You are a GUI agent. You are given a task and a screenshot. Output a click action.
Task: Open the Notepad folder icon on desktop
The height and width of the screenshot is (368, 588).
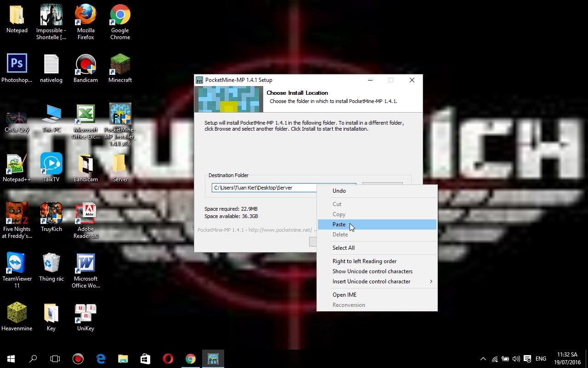click(17, 19)
